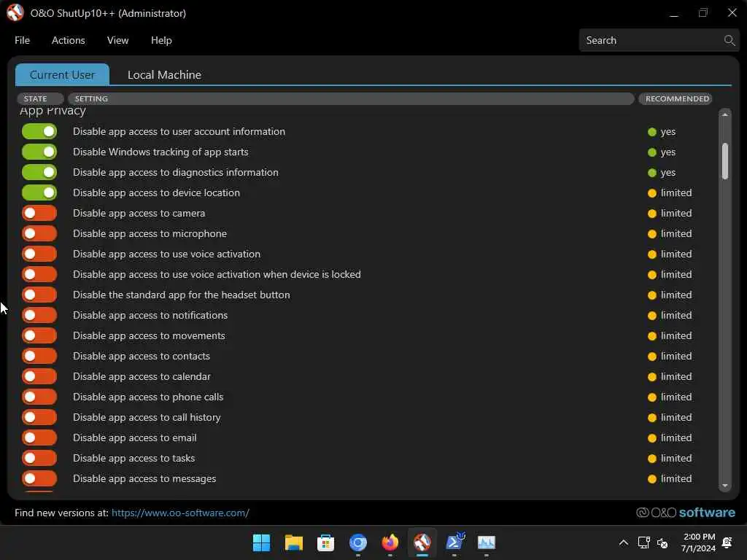Select 'Disable app access to camera' text
The height and width of the screenshot is (560, 747).
click(139, 214)
